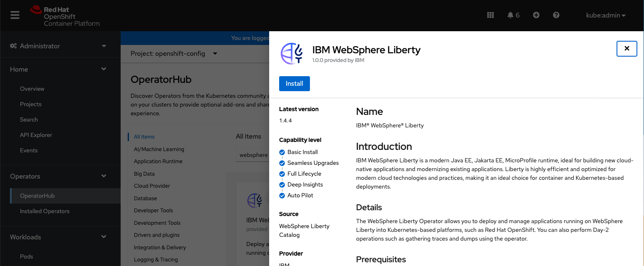644x266 pixels.
Task: Go to Installed Operators in sidebar
Action: (45, 211)
